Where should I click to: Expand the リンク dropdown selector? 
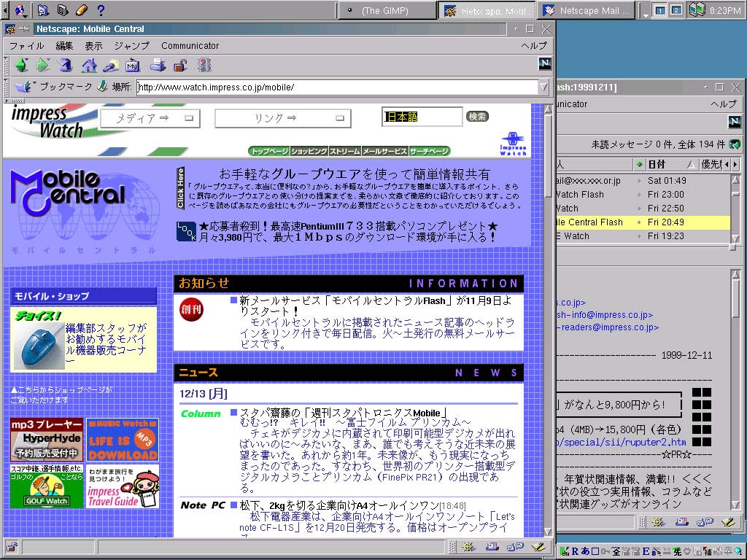(282, 118)
